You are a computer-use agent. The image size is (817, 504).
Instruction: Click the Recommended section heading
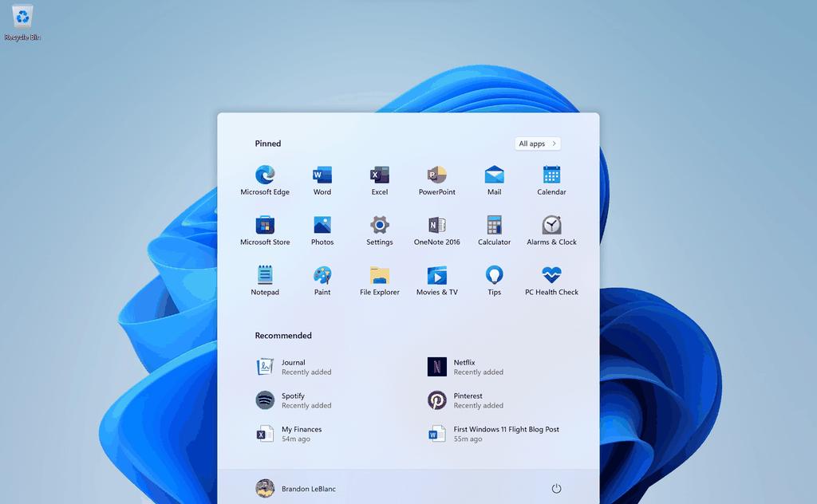283,335
